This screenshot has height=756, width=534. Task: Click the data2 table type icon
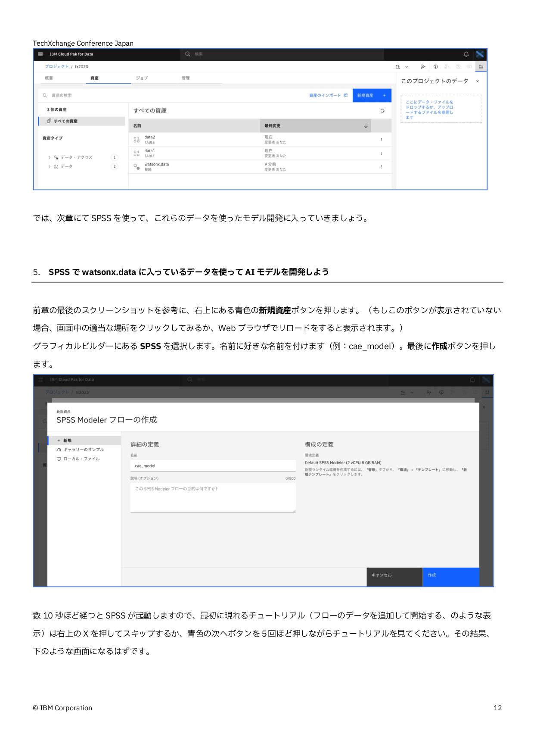point(137,140)
